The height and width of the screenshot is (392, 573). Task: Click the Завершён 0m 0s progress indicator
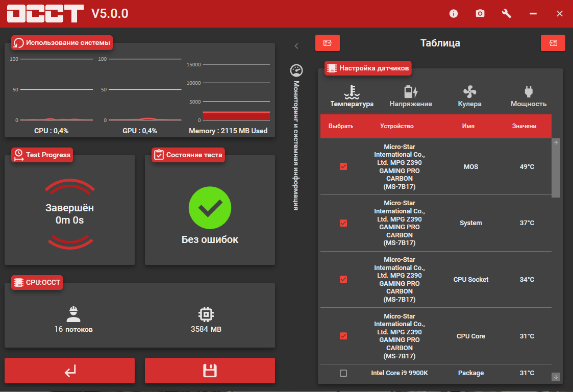click(x=69, y=214)
